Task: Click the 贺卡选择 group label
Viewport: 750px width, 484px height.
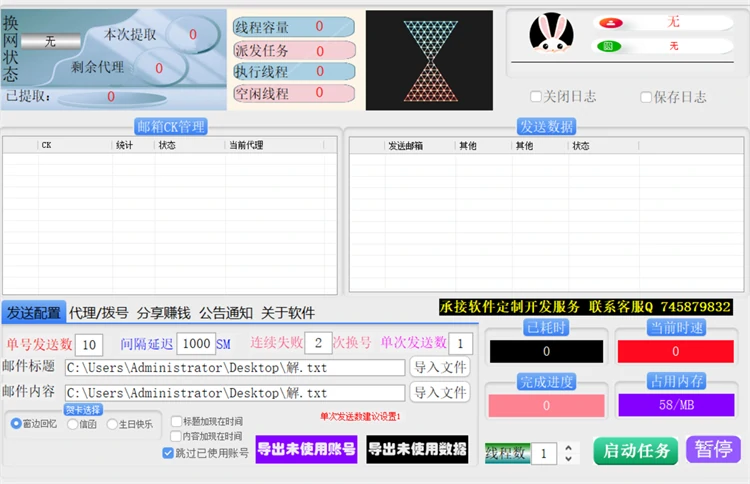Action: click(x=83, y=410)
